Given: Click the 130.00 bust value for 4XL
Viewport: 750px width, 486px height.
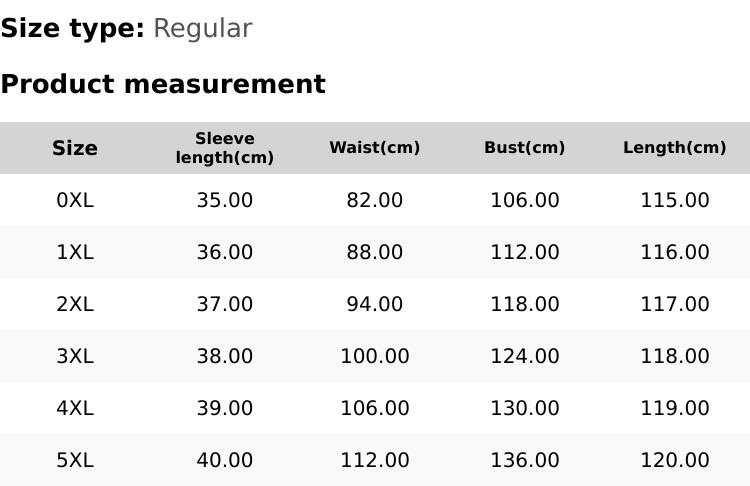Looking at the screenshot, I should coord(525,408).
